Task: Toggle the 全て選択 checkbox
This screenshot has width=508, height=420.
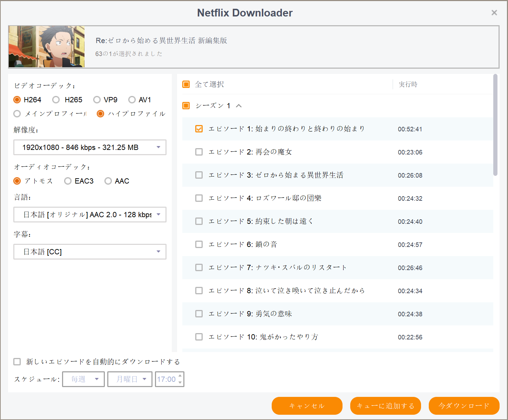Action: [186, 84]
